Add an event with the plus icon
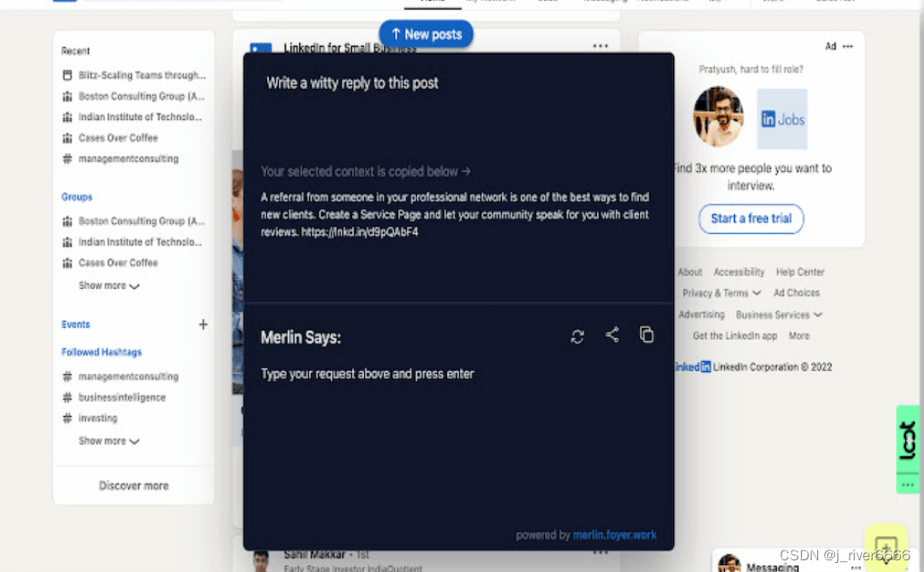Image resolution: width=924 pixels, height=572 pixels. pyautogui.click(x=203, y=325)
